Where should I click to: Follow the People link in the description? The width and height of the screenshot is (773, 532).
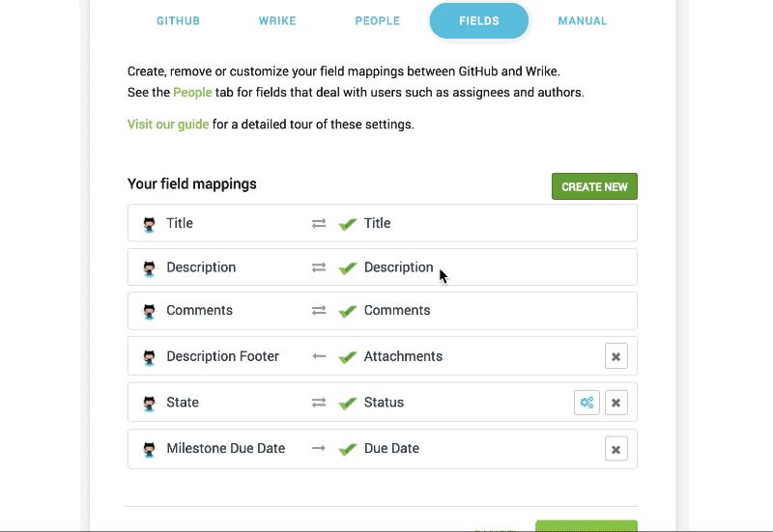click(x=192, y=93)
